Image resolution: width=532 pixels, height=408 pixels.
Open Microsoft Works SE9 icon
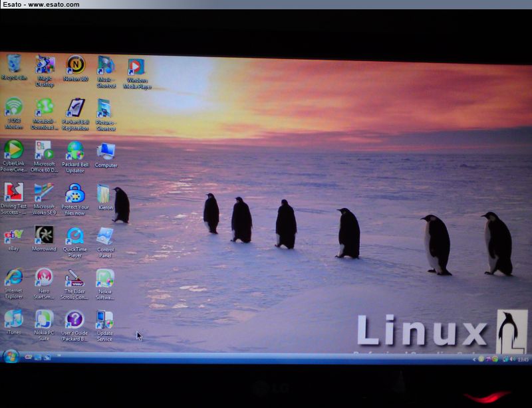(x=44, y=199)
